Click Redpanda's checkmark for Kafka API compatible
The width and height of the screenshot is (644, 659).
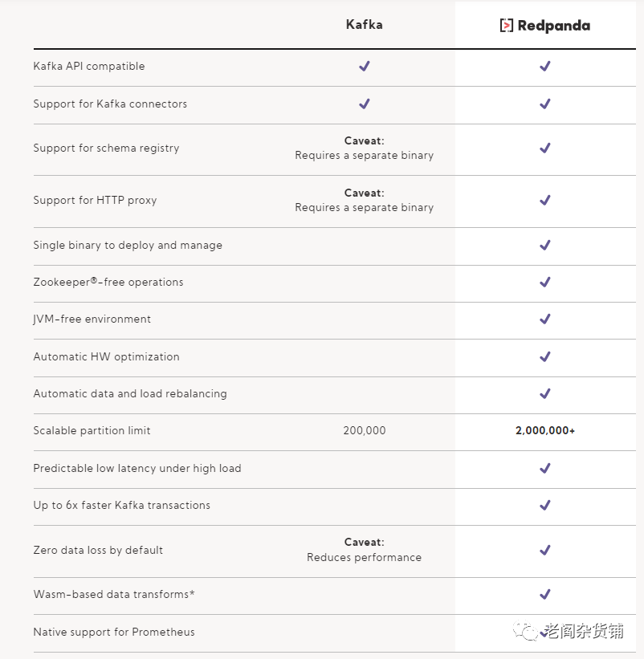pos(545,66)
